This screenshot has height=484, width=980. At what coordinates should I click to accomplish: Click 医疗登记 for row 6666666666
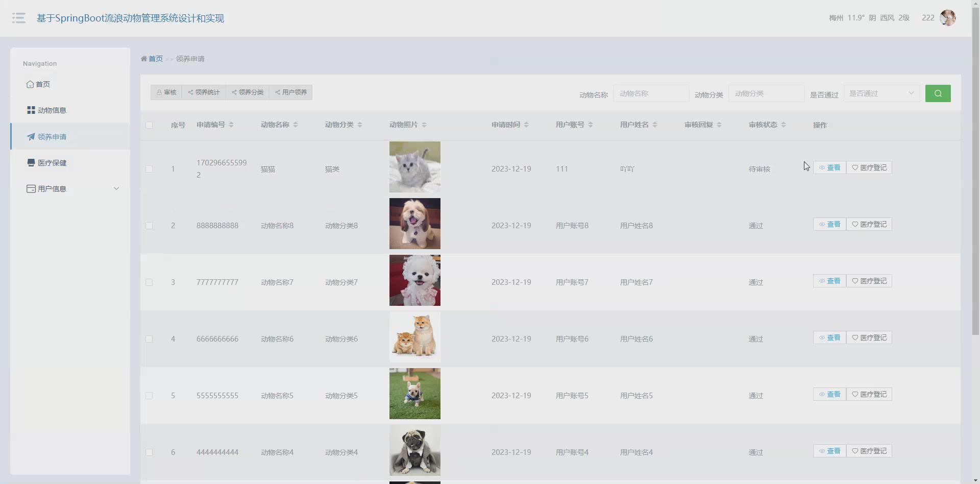[x=869, y=337]
